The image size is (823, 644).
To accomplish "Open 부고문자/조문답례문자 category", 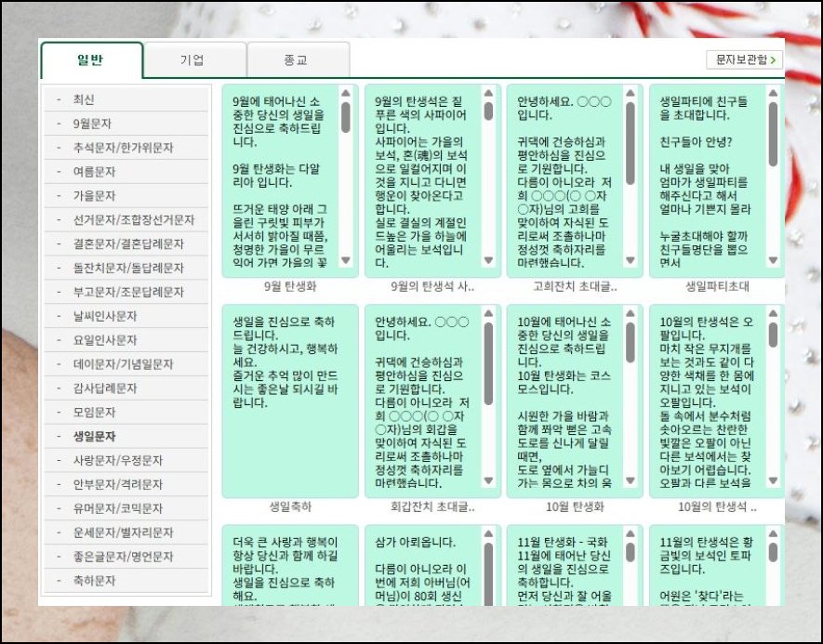I will point(126,292).
